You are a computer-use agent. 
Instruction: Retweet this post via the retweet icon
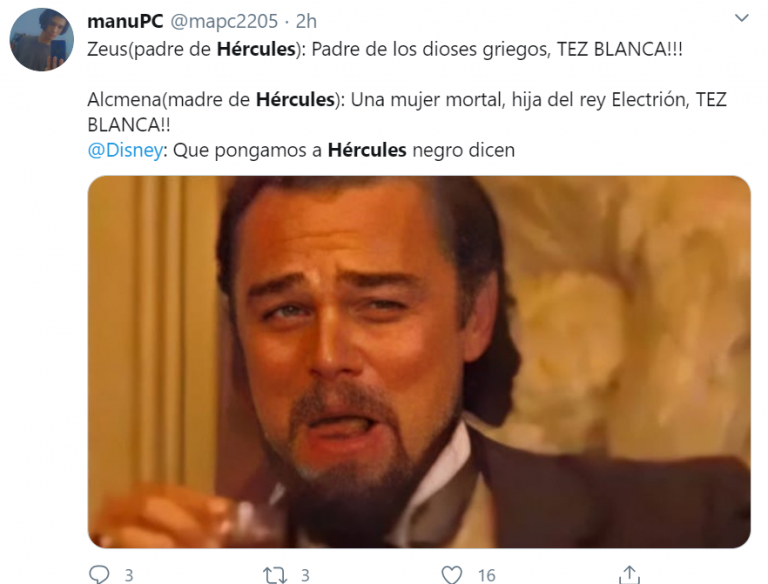[x=274, y=575]
